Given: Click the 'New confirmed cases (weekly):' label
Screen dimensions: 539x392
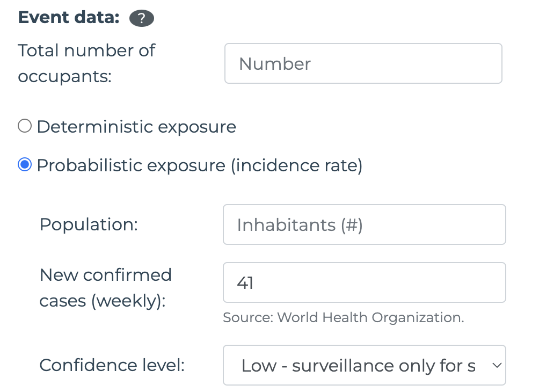Looking at the screenshot, I should point(106,288).
